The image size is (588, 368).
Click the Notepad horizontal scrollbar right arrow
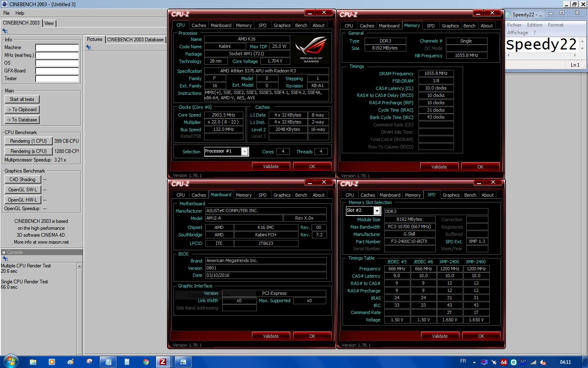pyautogui.click(x=575, y=55)
